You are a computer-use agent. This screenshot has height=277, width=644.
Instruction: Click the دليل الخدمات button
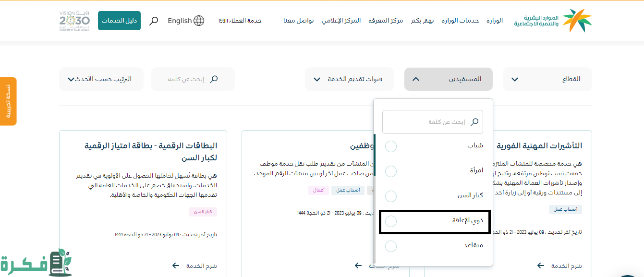(119, 21)
